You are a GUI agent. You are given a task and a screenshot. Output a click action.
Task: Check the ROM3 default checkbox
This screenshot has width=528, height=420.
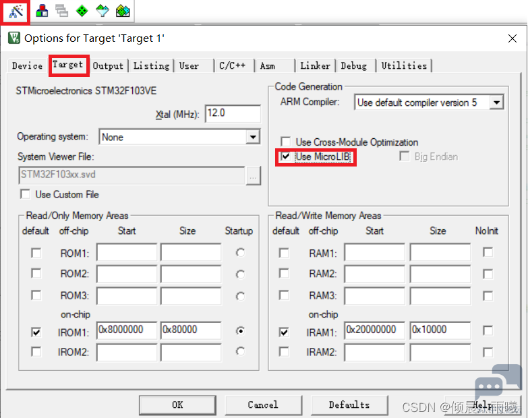point(36,295)
